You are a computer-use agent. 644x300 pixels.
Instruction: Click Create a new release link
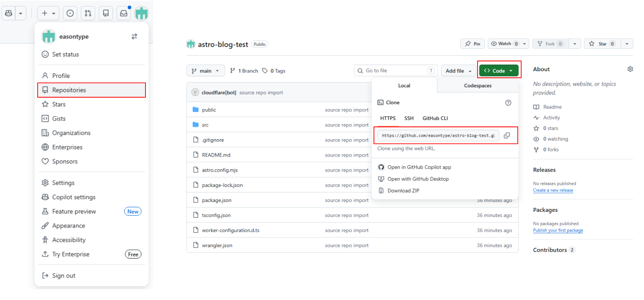click(x=553, y=190)
